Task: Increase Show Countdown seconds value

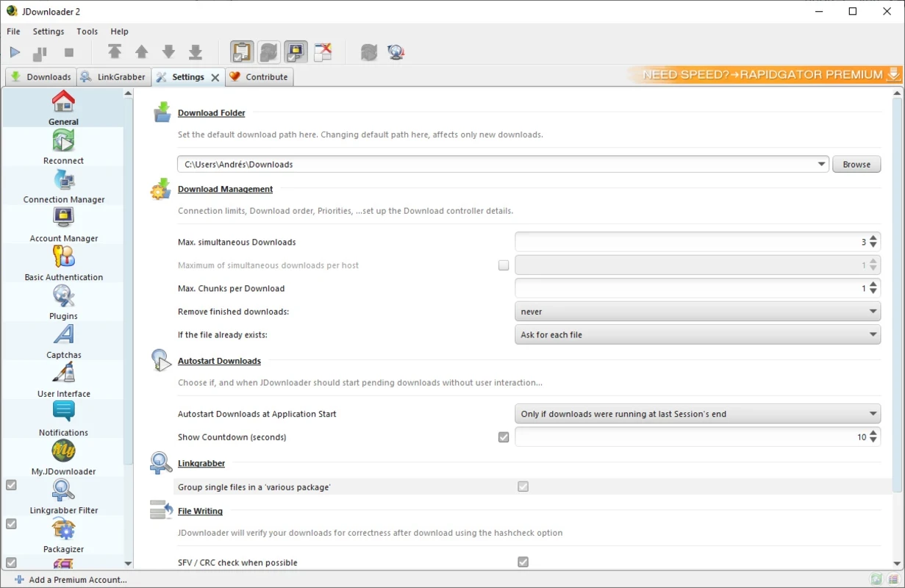Action: pos(873,433)
